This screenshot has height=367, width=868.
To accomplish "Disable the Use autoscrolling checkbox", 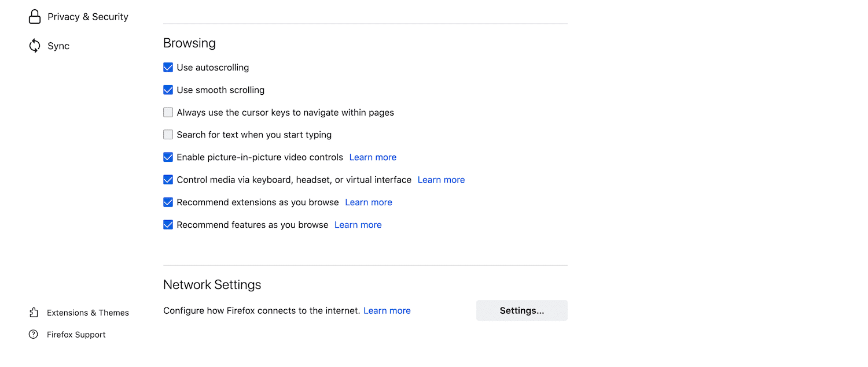I will [168, 67].
